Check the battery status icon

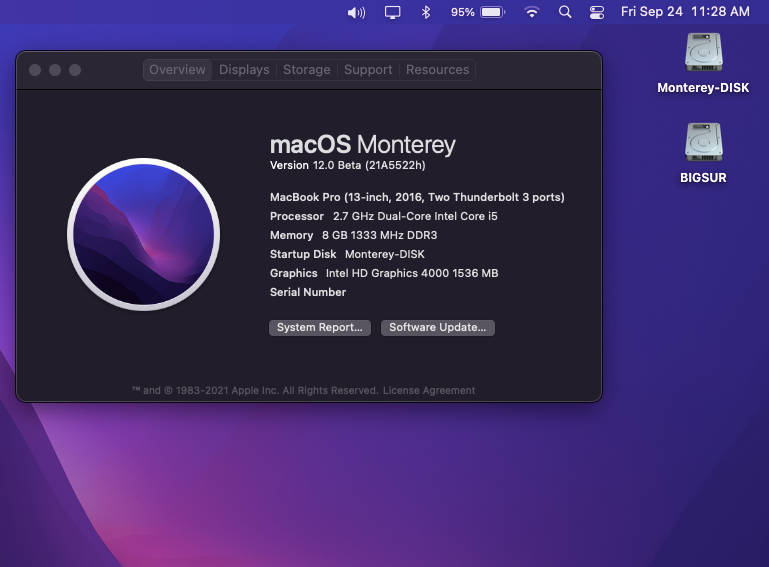[x=493, y=12]
